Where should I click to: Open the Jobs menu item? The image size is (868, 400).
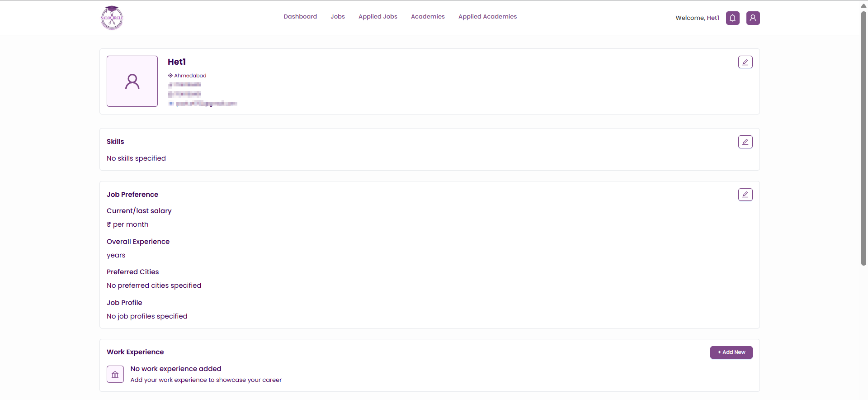[338, 17]
